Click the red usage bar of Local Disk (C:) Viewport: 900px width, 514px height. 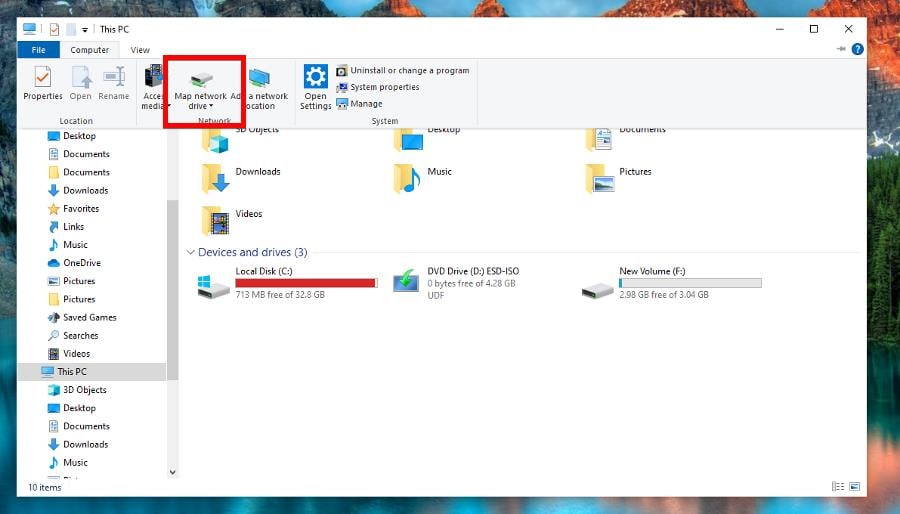coord(307,283)
